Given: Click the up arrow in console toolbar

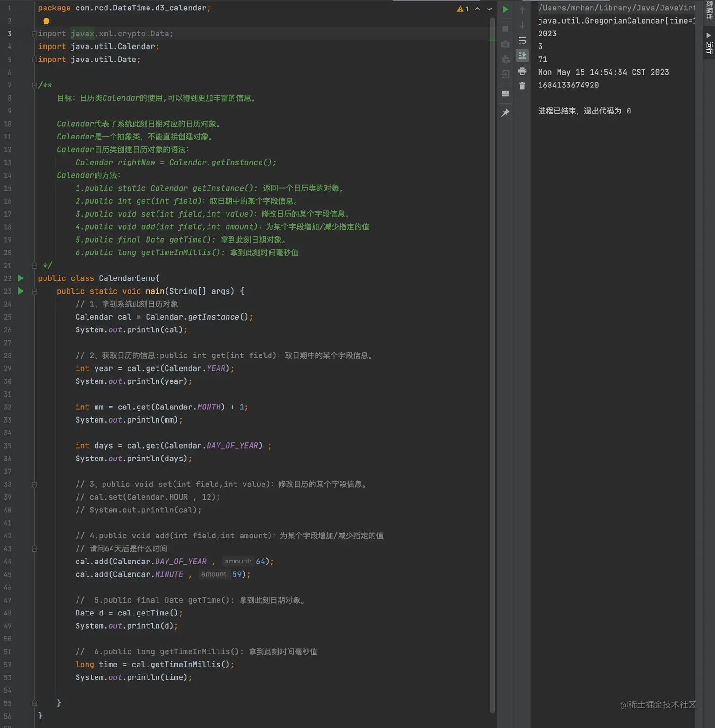Looking at the screenshot, I should [522, 10].
